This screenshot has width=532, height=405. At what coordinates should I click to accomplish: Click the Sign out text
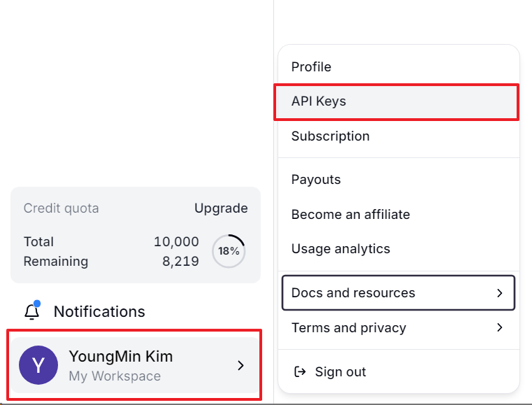point(340,371)
